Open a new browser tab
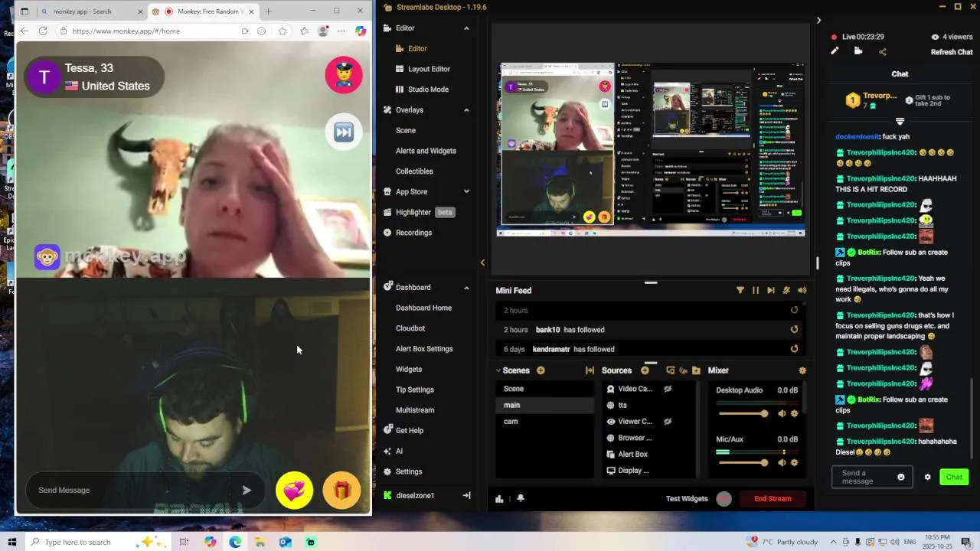The image size is (980, 551). point(268,11)
